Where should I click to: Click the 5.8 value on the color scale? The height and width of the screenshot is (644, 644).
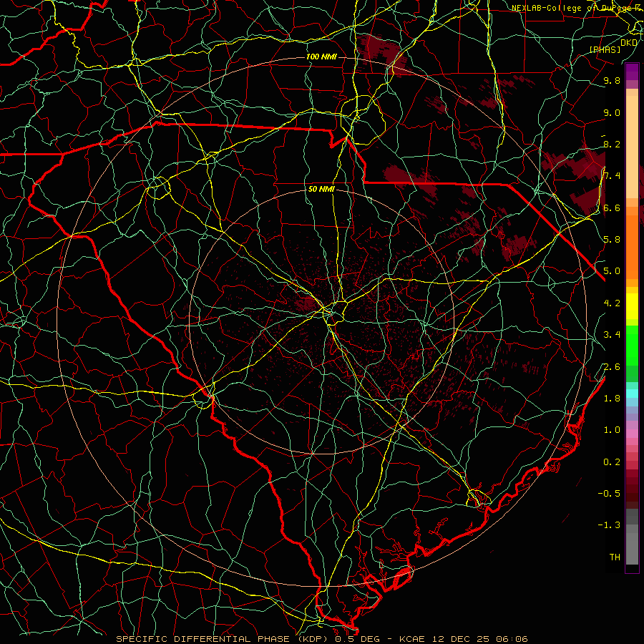[612, 240]
